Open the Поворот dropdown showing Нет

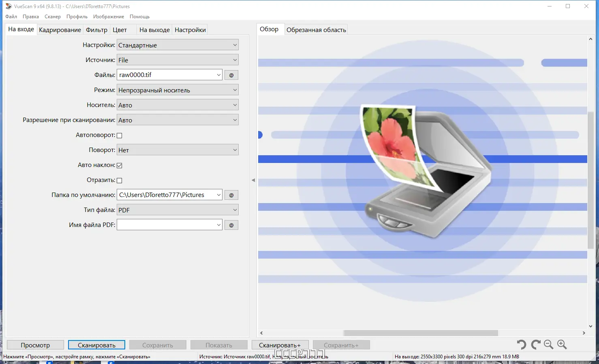(178, 150)
